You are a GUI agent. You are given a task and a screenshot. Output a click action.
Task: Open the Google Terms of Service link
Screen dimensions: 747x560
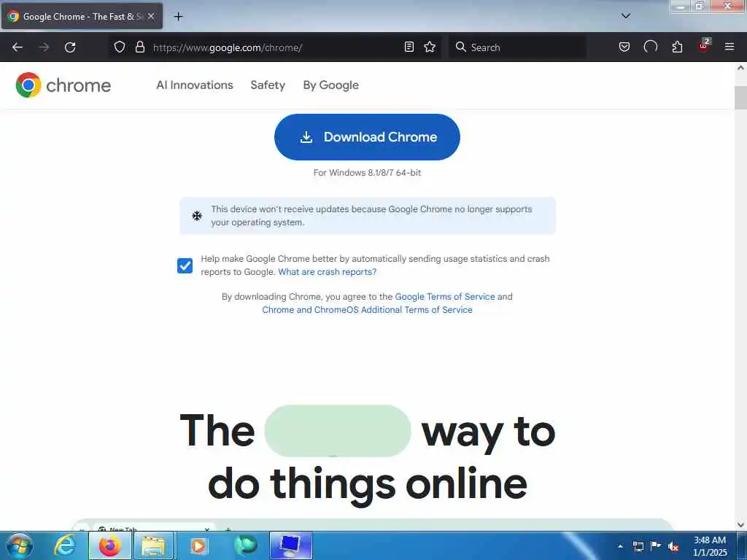[x=445, y=297]
